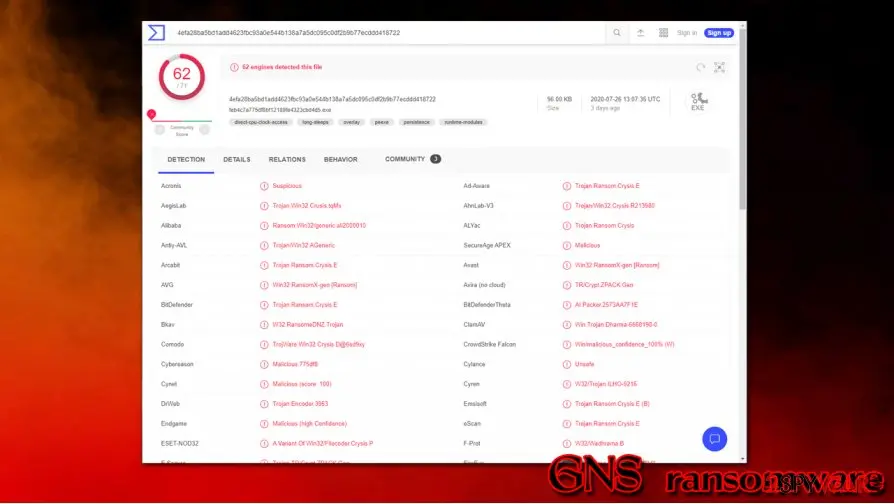
Task: Click the eScan engine name
Action: (x=472, y=424)
